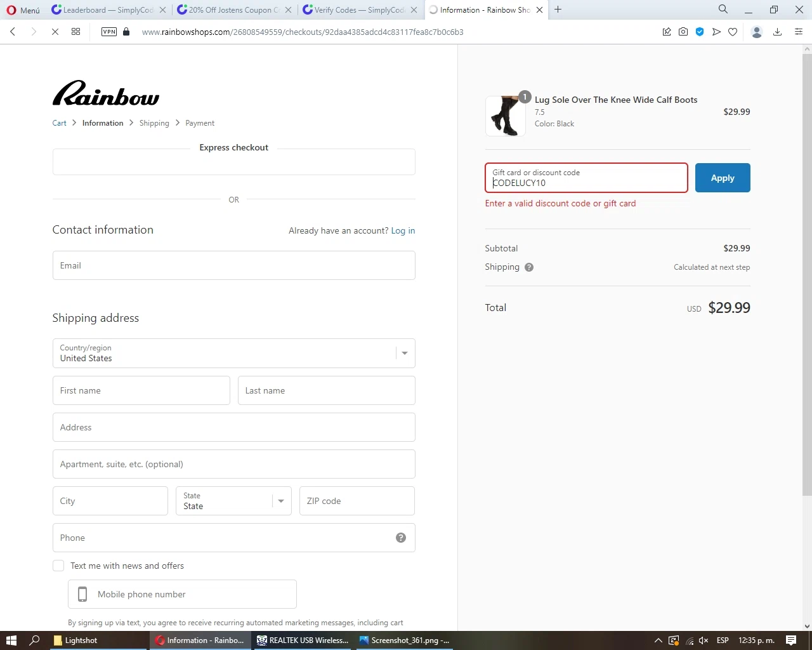Click the padlock site security icon

coord(126,32)
